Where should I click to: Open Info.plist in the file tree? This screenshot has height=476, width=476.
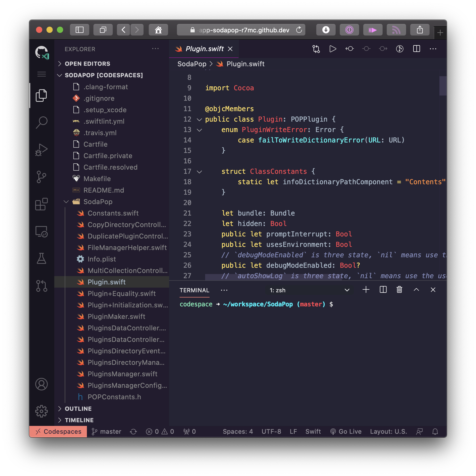(x=112, y=259)
